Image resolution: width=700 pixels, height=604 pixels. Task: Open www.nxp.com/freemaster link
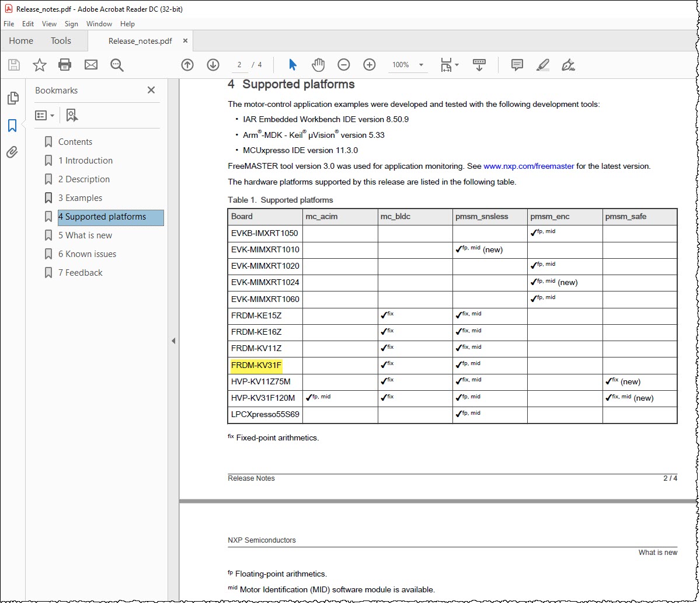tap(528, 166)
